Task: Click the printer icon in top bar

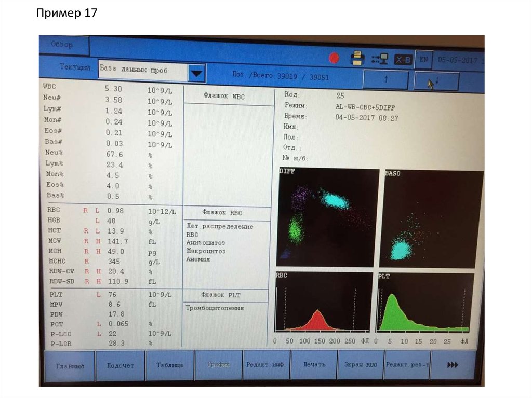Action: [357, 59]
